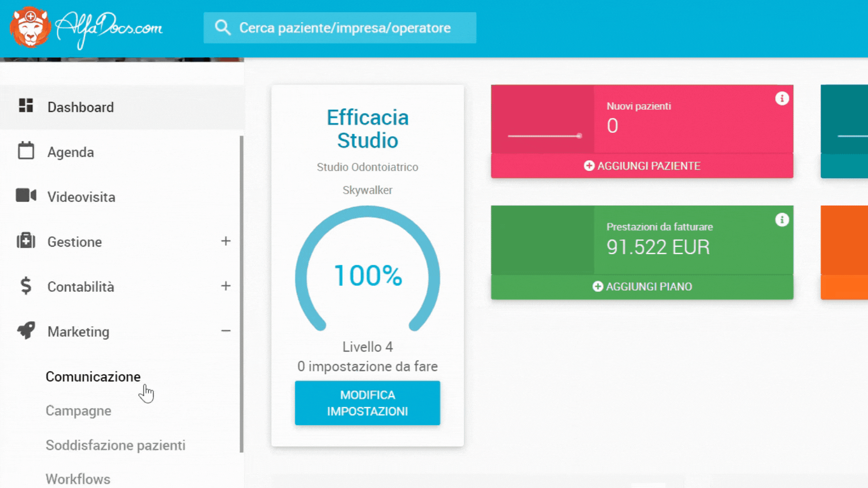Click the Contabilità dollar icon
This screenshot has height=488, width=868.
(26, 286)
